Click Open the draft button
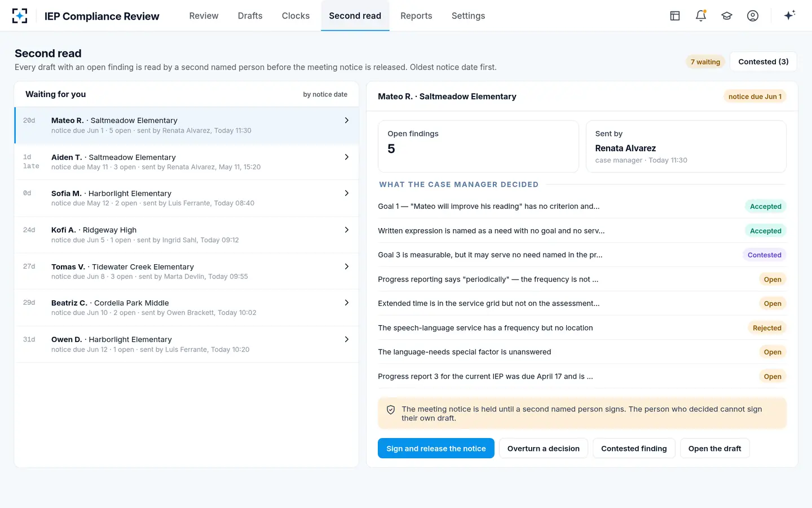This screenshot has height=508, width=812. point(715,448)
